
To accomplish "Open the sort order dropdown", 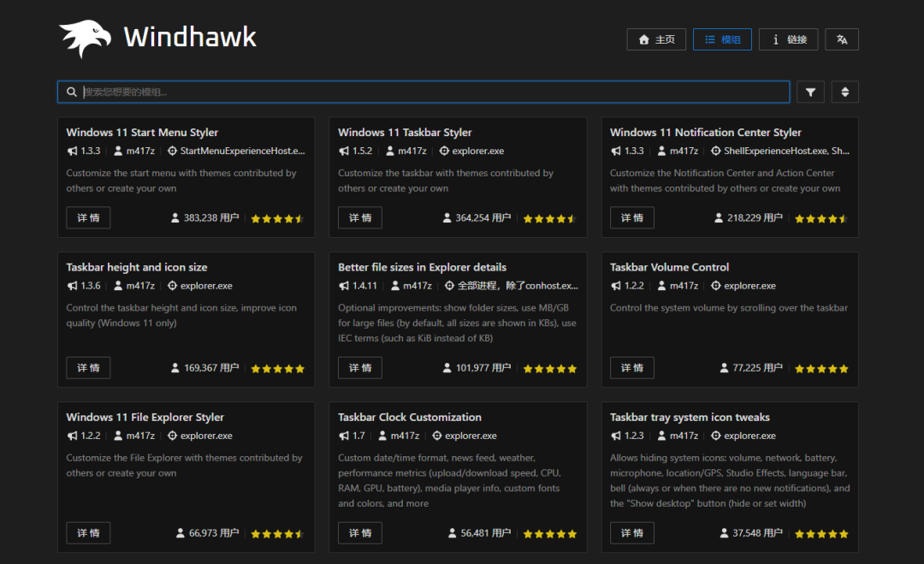I will point(844,92).
